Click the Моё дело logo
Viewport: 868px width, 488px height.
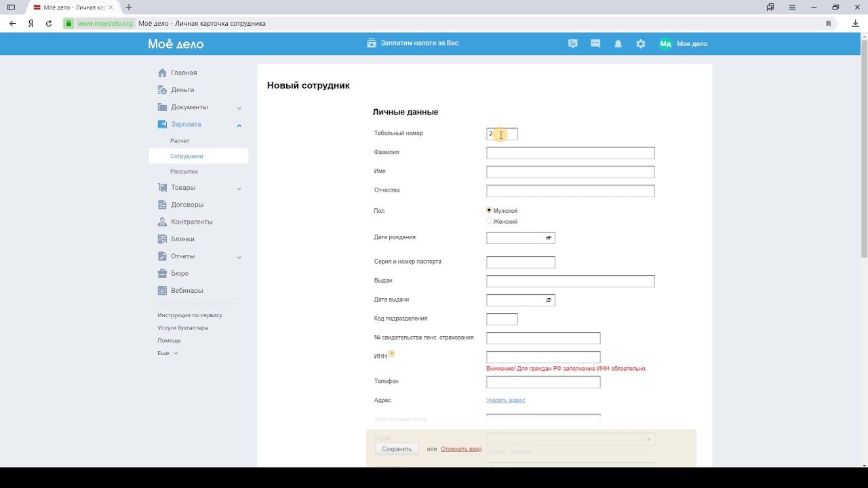click(176, 43)
